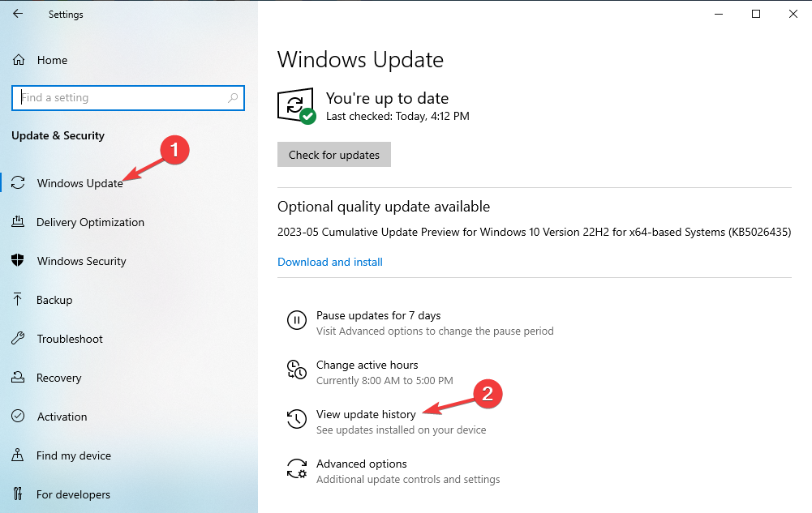Select Pause updates for 7 days
This screenshot has width=812, height=513.
pyautogui.click(x=379, y=315)
